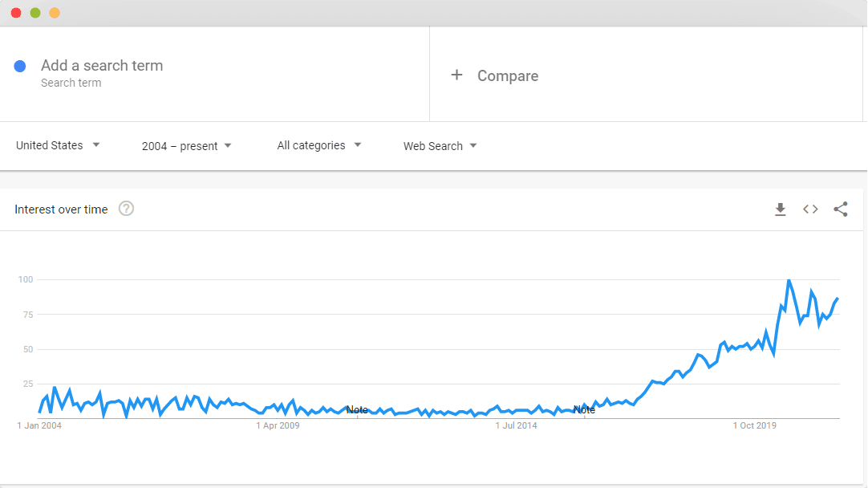The width and height of the screenshot is (868, 488).
Task: Click the Interest over time heading
Action: coord(61,209)
